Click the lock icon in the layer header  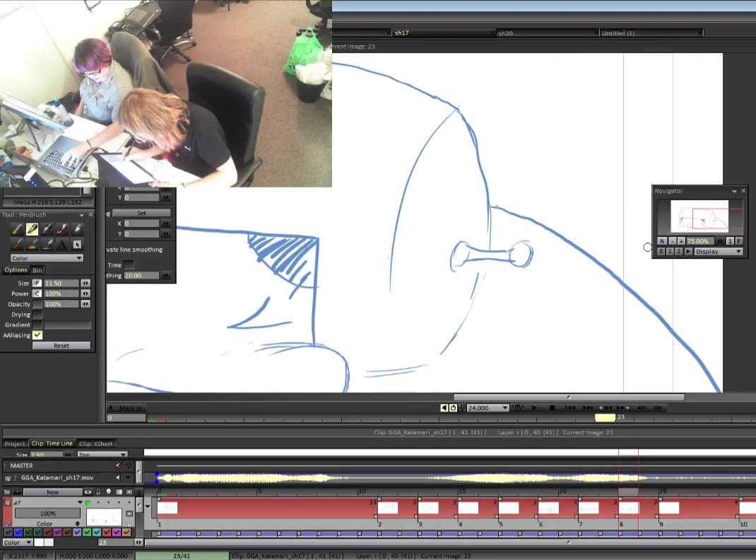point(98,492)
